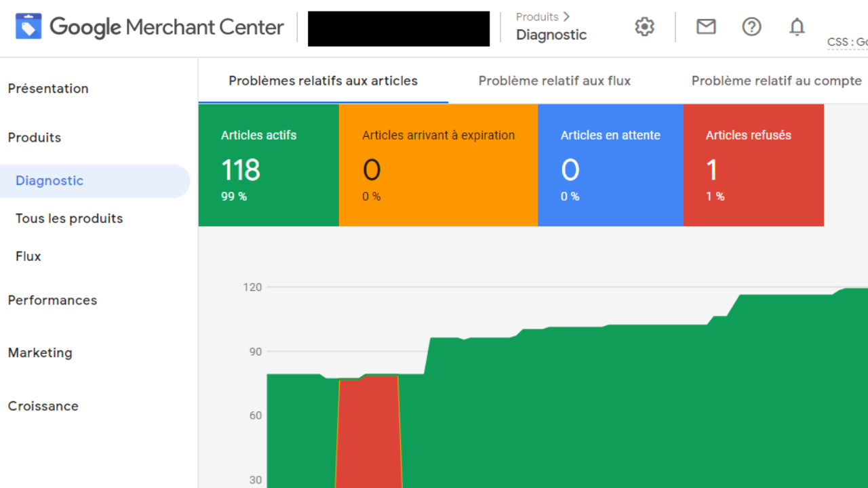
Task: Switch to Problème relatif au compte tab
Action: [776, 81]
